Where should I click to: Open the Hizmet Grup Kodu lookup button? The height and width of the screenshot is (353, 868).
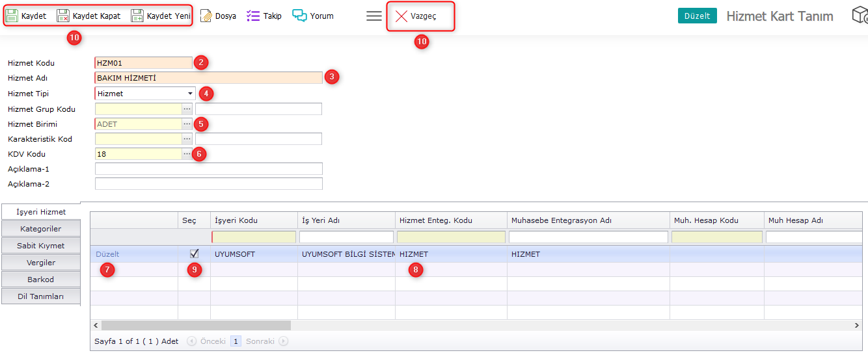187,109
